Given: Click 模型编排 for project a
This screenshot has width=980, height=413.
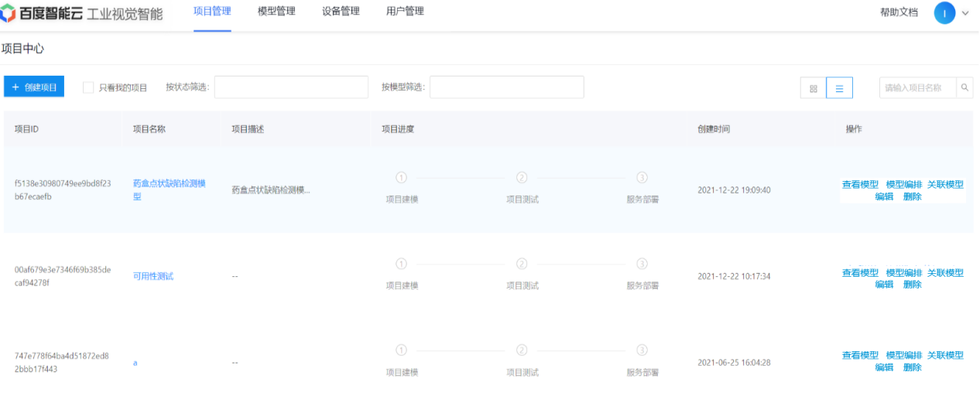Looking at the screenshot, I should click(x=904, y=355).
